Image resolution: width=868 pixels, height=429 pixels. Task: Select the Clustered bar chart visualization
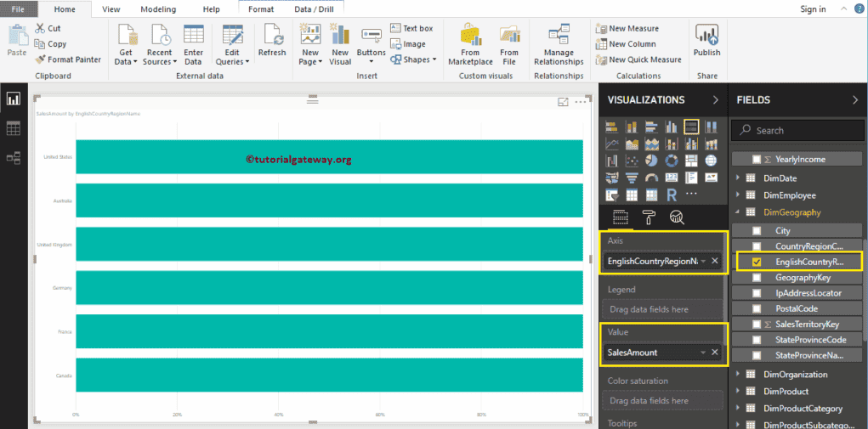coord(651,127)
